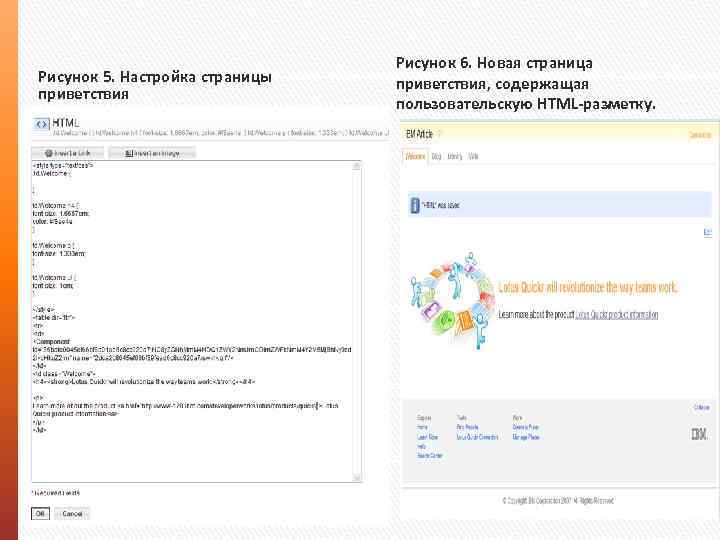Viewport: 720px width, 540px height.
Task: Click the HTML code bracket icon
Action: click(x=41, y=124)
